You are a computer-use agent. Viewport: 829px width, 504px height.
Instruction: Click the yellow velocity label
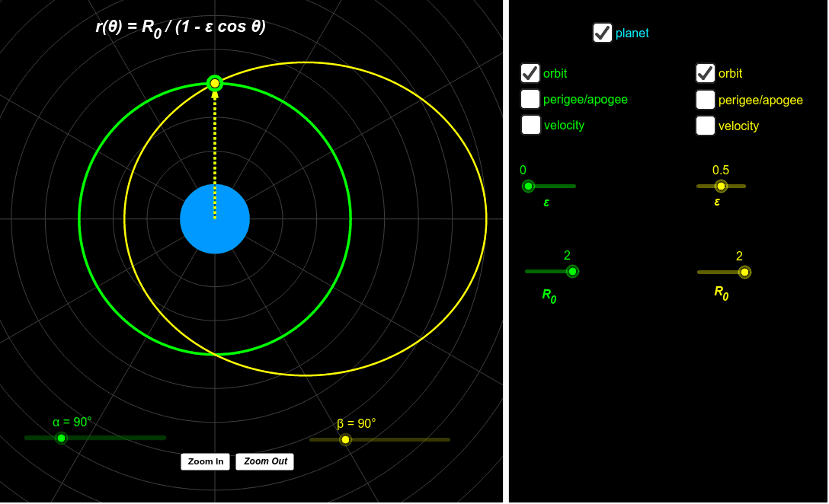[738, 126]
